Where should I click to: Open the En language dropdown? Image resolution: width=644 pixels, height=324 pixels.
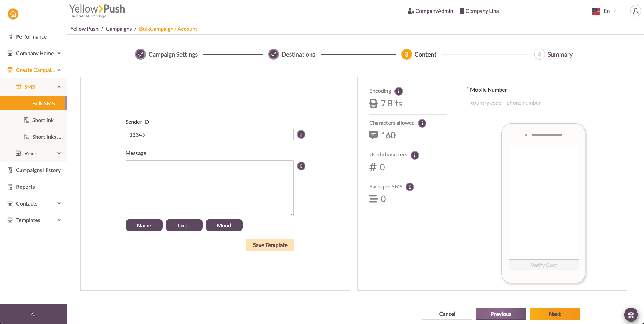point(603,11)
